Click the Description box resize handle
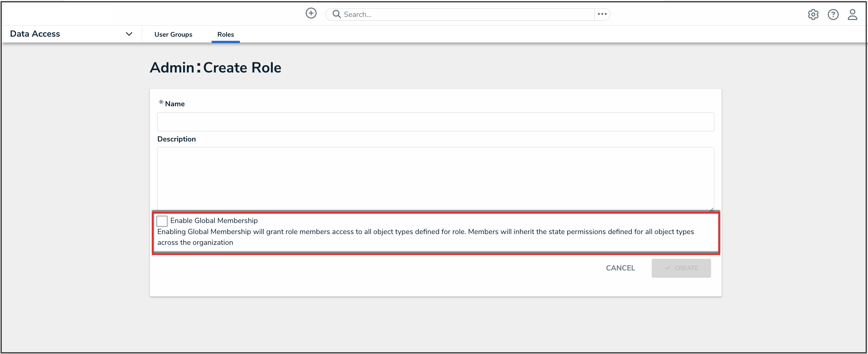868x354 pixels. click(711, 210)
